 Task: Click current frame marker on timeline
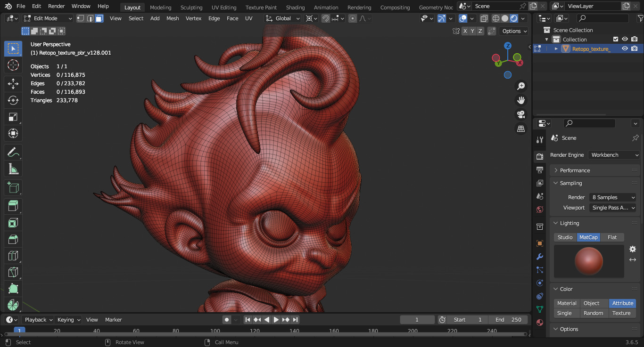pos(19,331)
